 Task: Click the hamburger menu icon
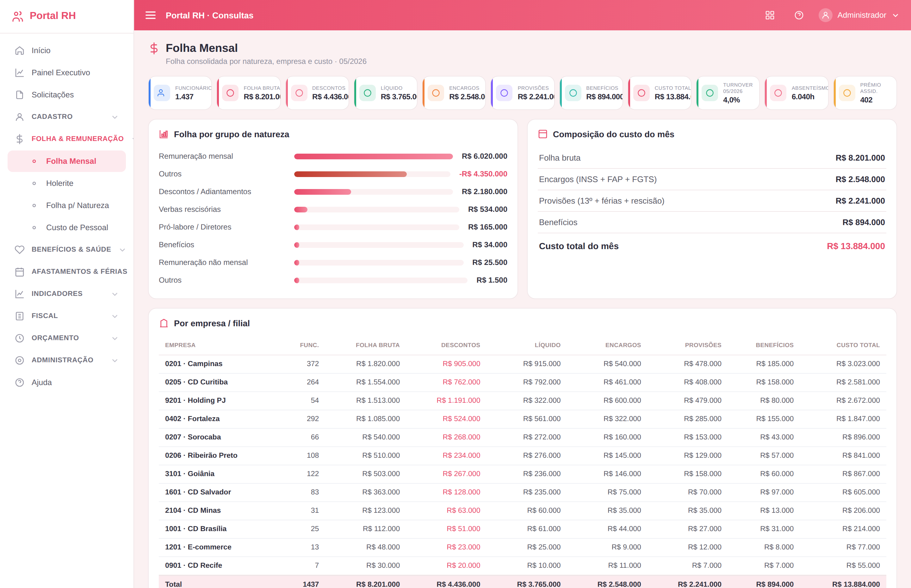coord(151,15)
